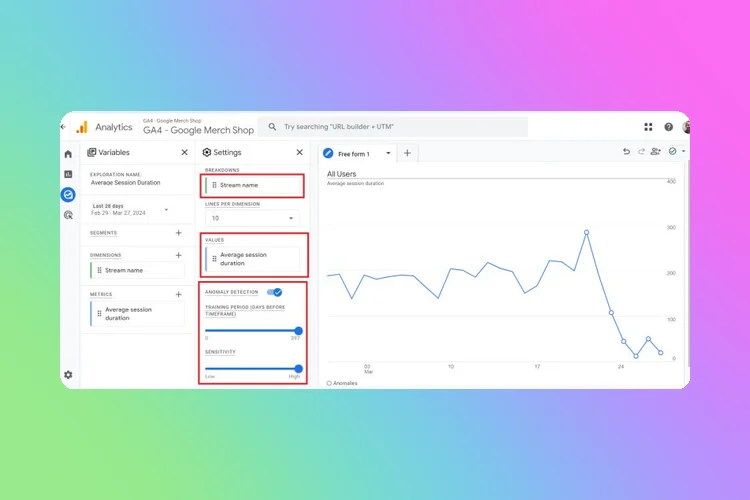Adjust the Training Period slider handle
This screenshot has height=500, width=750.
tap(298, 331)
